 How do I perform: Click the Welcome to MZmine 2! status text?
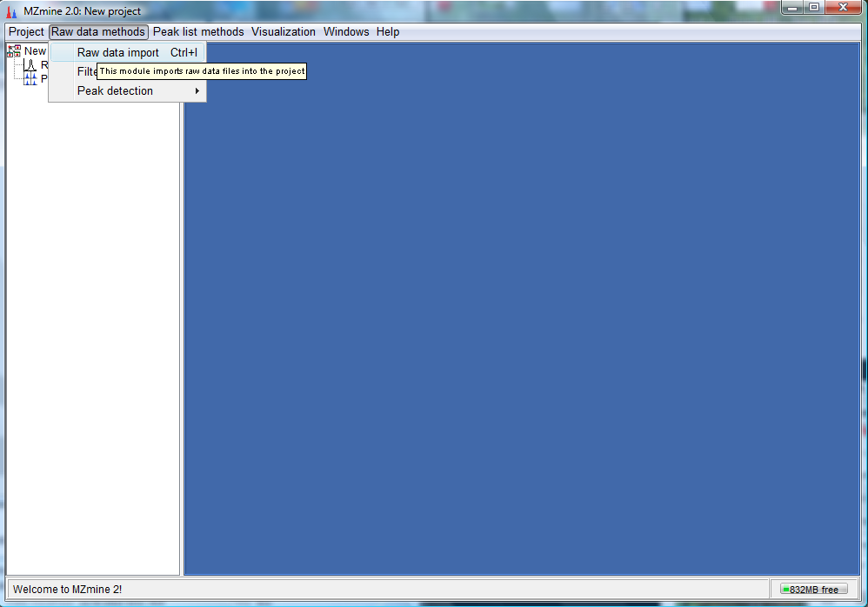(x=67, y=590)
